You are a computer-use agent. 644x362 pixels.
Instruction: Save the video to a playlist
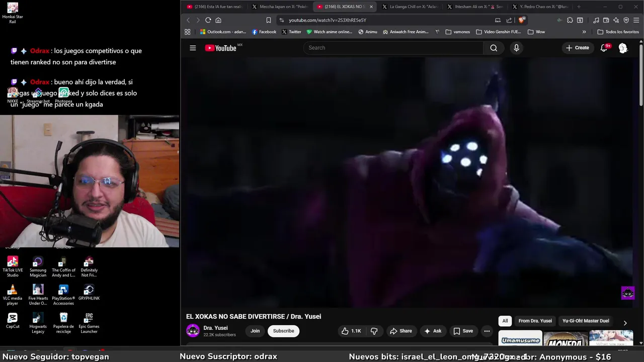click(x=463, y=331)
